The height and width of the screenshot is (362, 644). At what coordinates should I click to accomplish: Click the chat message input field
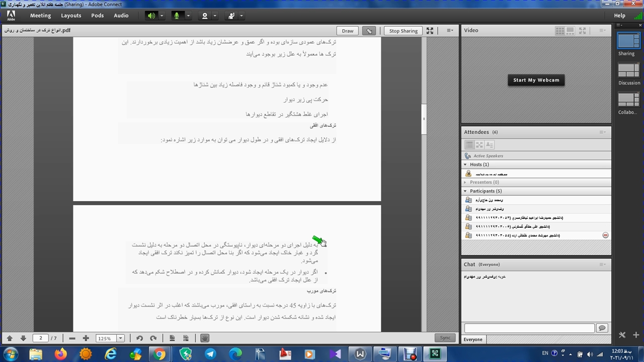tap(529, 328)
